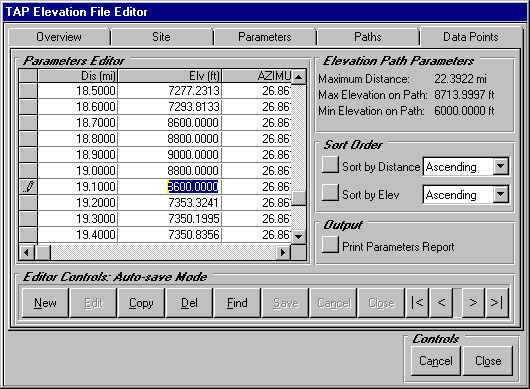Select row header for 19.0000 row
Screen dimensions: 530x389
pos(28,170)
